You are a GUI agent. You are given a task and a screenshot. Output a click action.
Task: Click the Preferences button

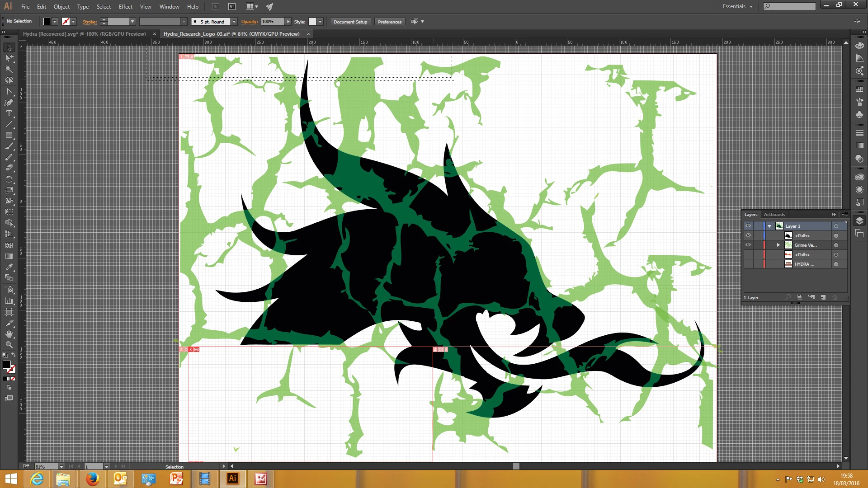pyautogui.click(x=389, y=22)
